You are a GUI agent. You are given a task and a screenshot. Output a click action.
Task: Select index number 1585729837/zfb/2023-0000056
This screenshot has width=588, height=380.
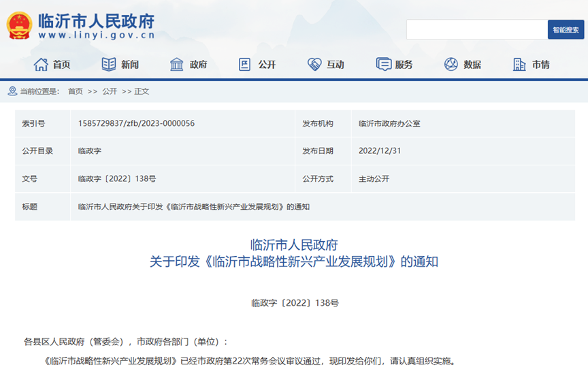(136, 123)
